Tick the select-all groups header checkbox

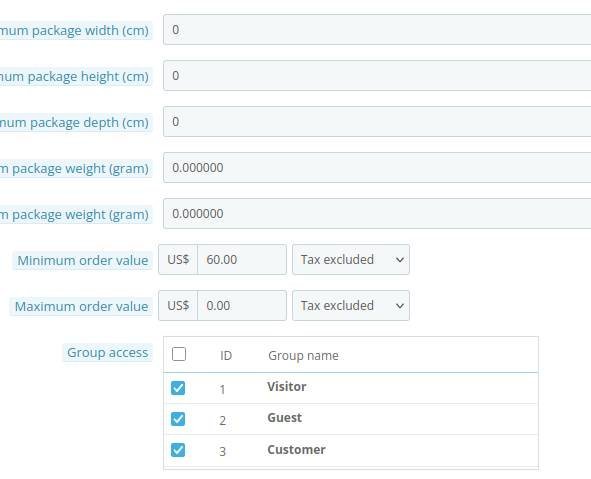(179, 354)
